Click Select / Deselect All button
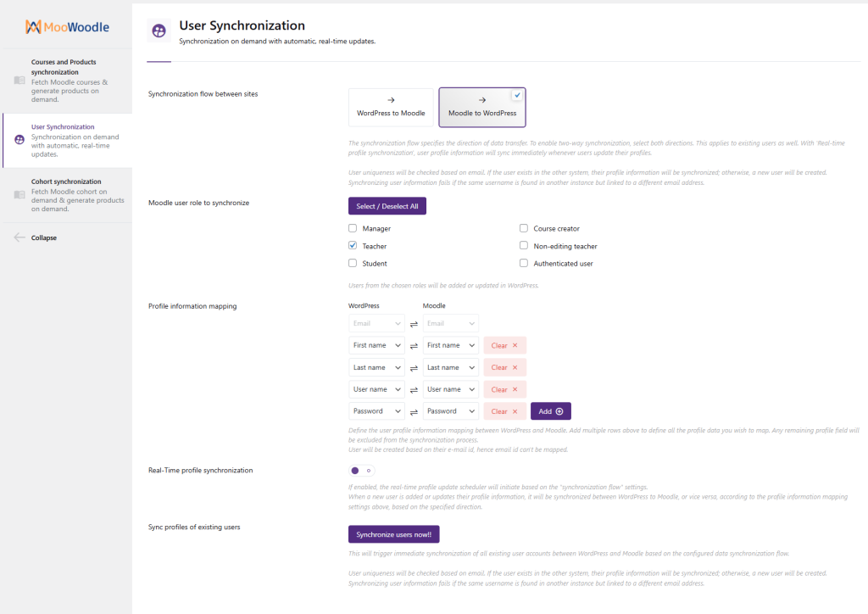This screenshot has height=614, width=868. (x=387, y=206)
